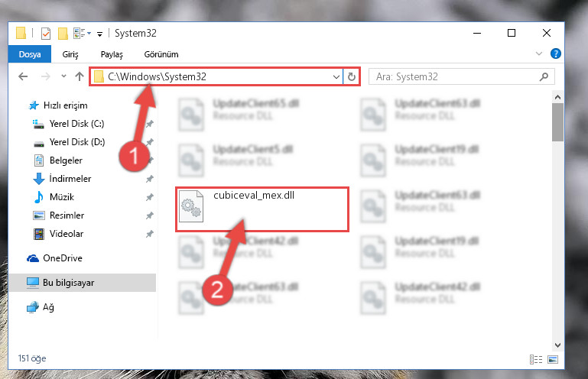Click the New folder icon in title bar
Viewport: 588px width, 379px height.
63,34
